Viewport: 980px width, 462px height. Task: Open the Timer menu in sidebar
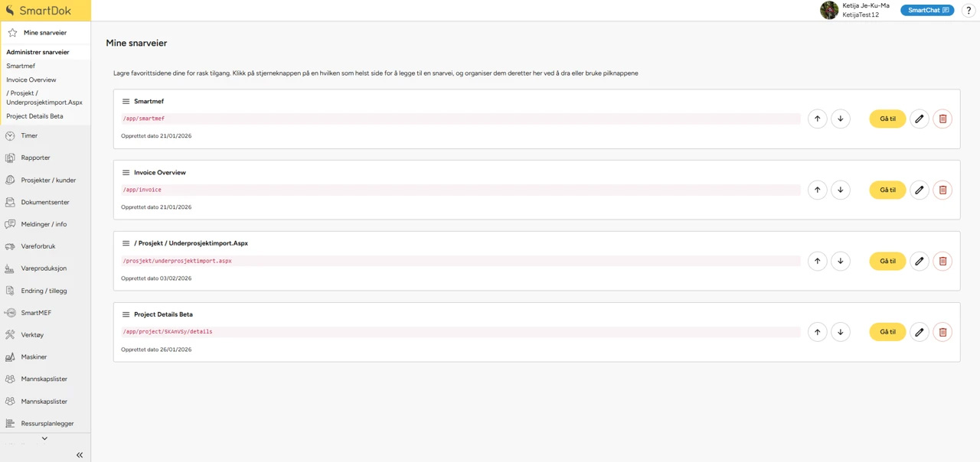pyautogui.click(x=29, y=136)
